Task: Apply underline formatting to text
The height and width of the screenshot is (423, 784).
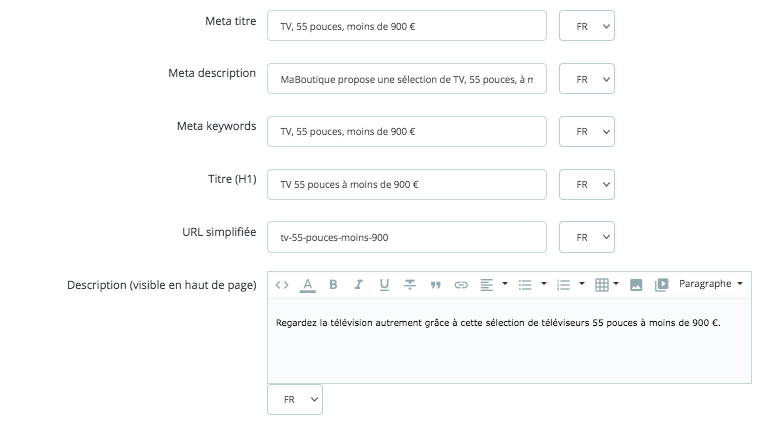Action: tap(384, 285)
